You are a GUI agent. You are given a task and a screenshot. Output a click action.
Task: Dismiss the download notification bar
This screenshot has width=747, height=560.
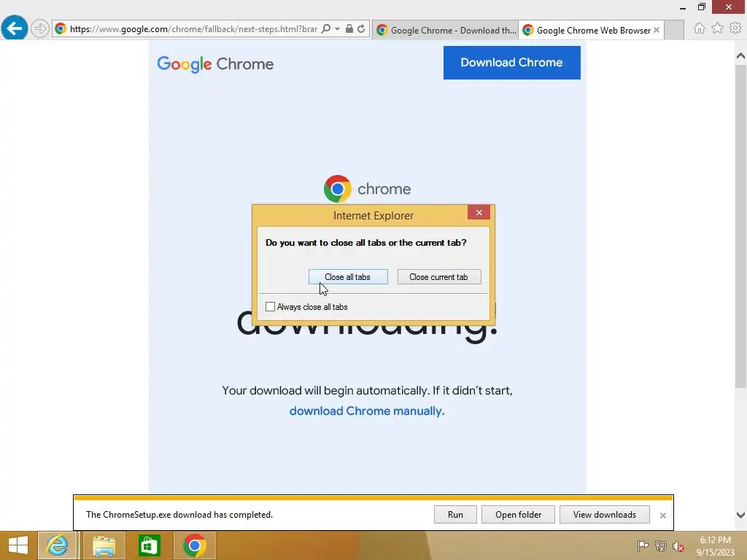pos(662,516)
